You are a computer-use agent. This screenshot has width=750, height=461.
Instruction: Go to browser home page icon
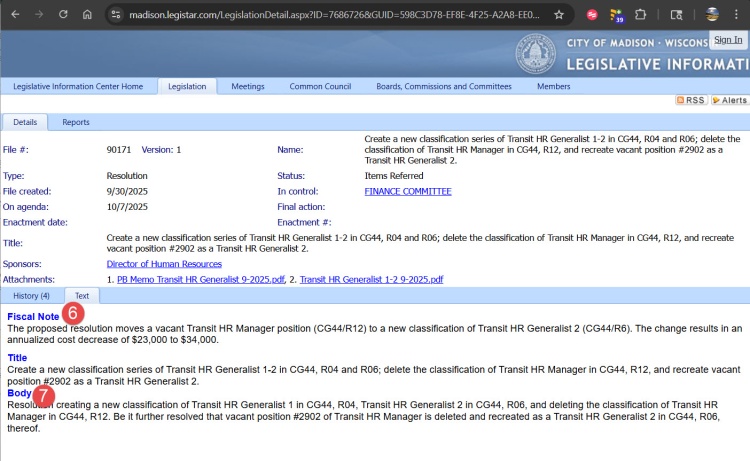point(88,15)
